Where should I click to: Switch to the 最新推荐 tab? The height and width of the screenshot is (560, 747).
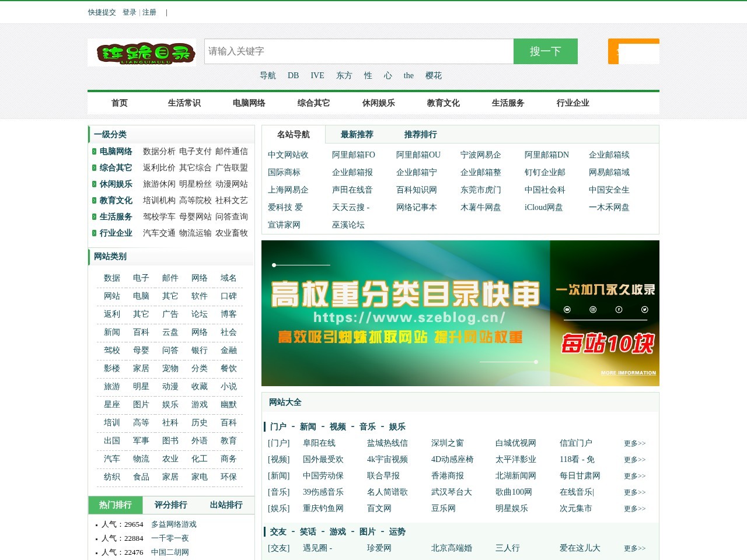(357, 134)
